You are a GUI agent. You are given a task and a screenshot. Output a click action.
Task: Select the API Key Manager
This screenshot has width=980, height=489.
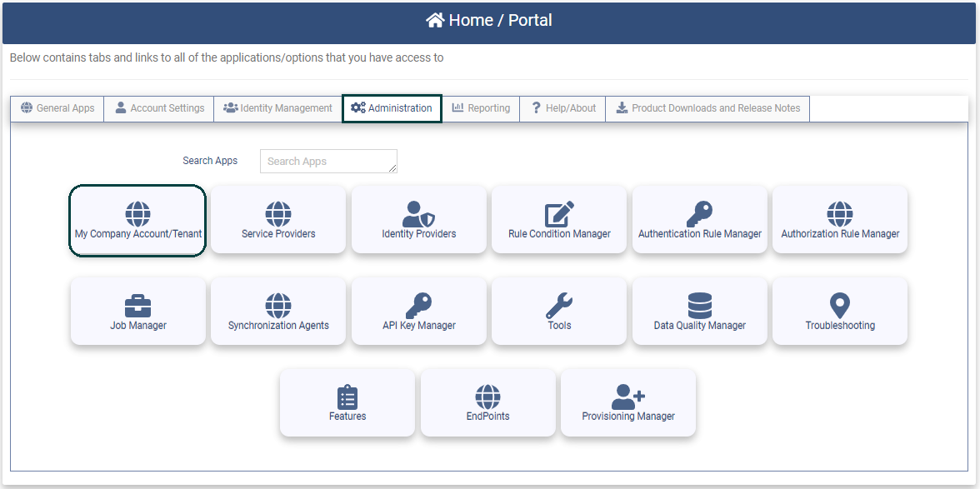point(417,311)
